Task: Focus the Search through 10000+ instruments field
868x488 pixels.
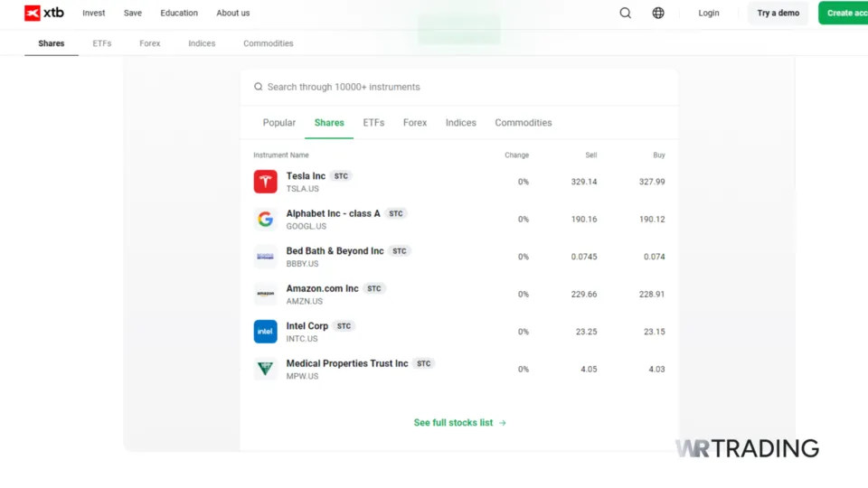Action: coord(459,87)
